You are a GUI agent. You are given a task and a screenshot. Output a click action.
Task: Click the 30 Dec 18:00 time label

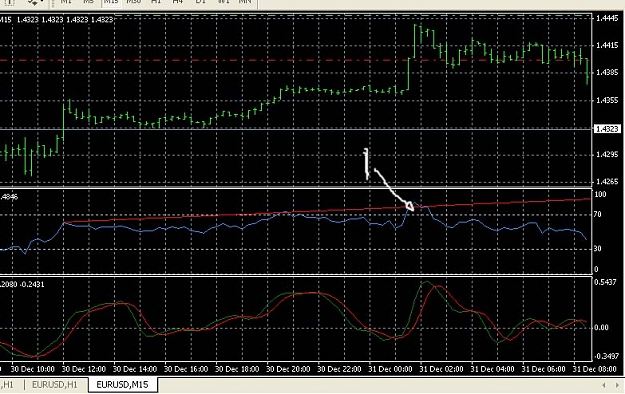click(237, 369)
